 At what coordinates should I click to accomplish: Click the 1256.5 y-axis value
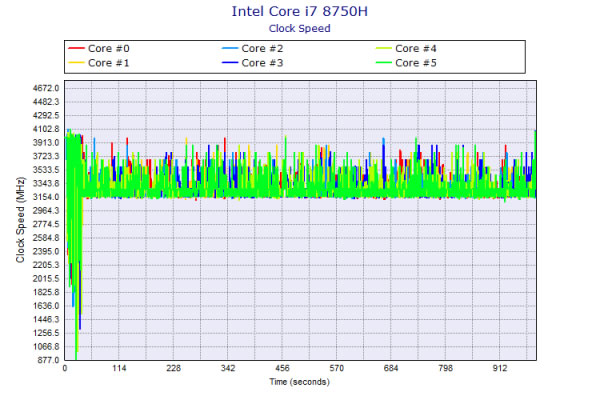(46, 333)
